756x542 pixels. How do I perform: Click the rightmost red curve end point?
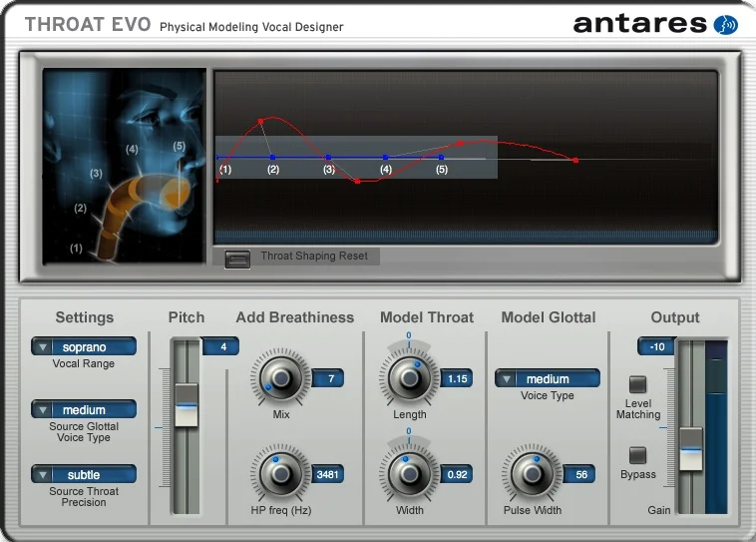pyautogui.click(x=575, y=161)
